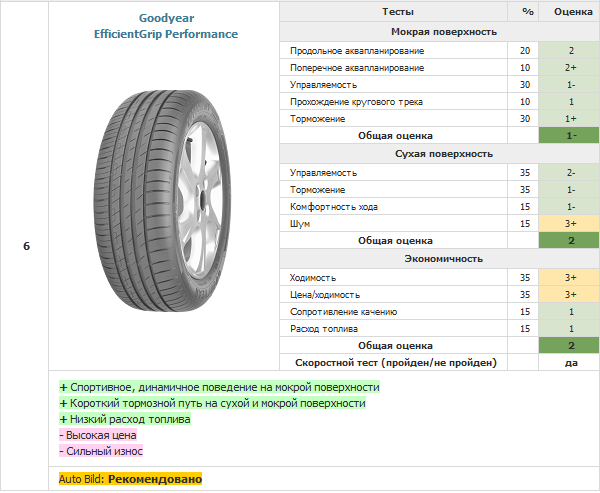The image size is (600, 493).
Task: Click rating 1 for Расход топлива
Action: coord(571,328)
